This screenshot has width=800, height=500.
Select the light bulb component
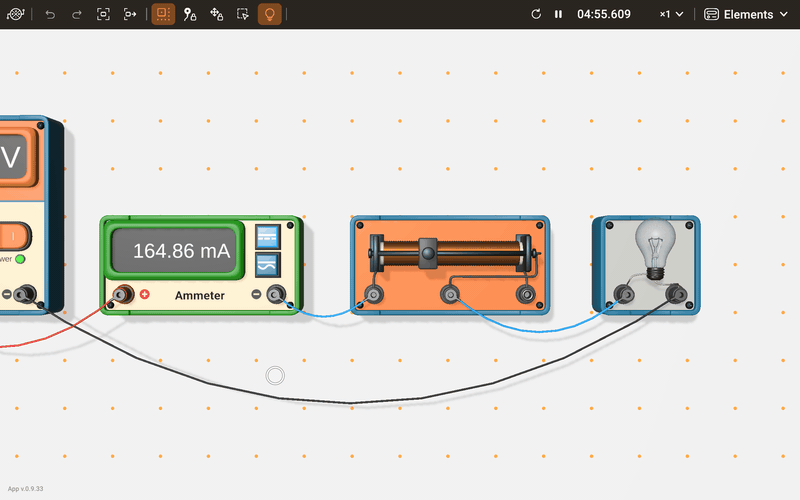(655, 250)
